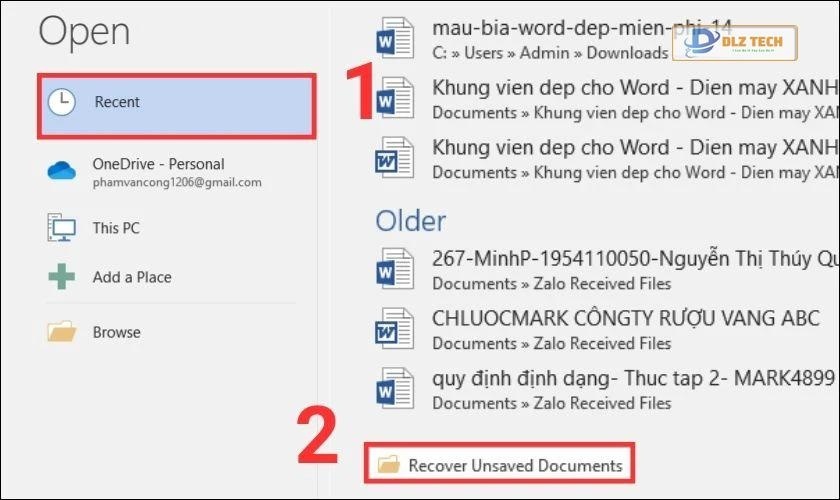The height and width of the screenshot is (500, 840).
Task: Click the folder icon next to Browse
Action: point(62,331)
